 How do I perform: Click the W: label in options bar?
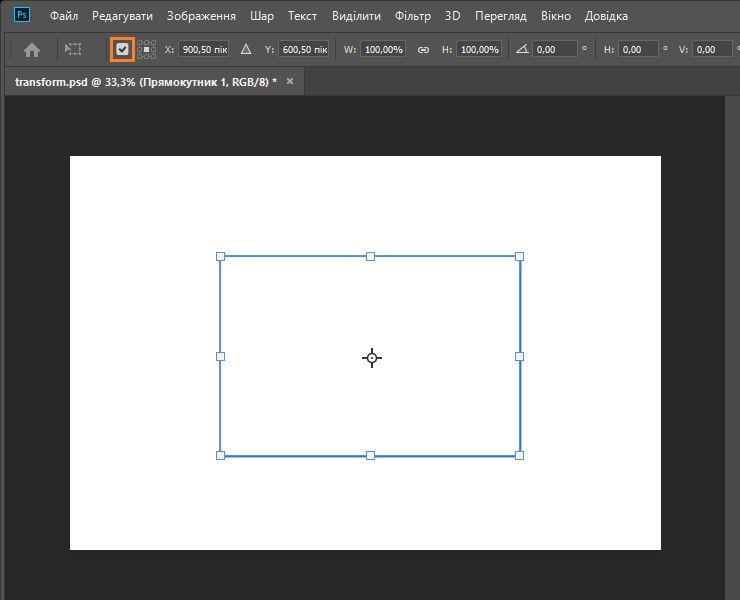(x=350, y=49)
